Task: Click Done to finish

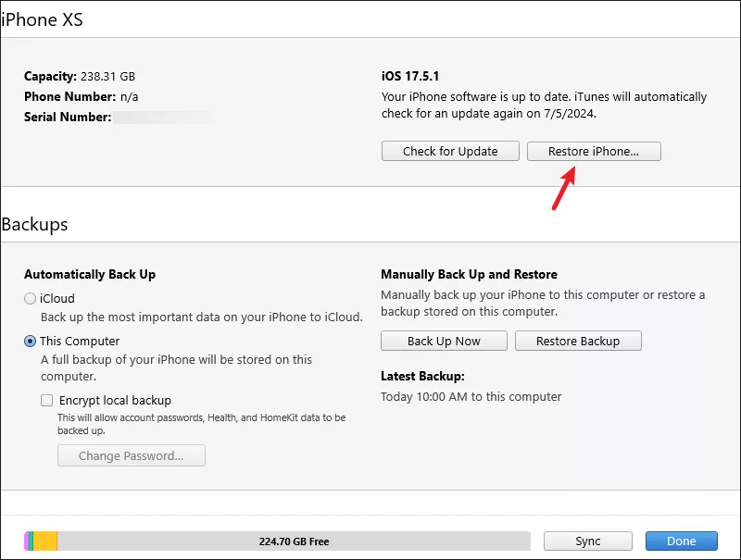Action: (x=682, y=541)
